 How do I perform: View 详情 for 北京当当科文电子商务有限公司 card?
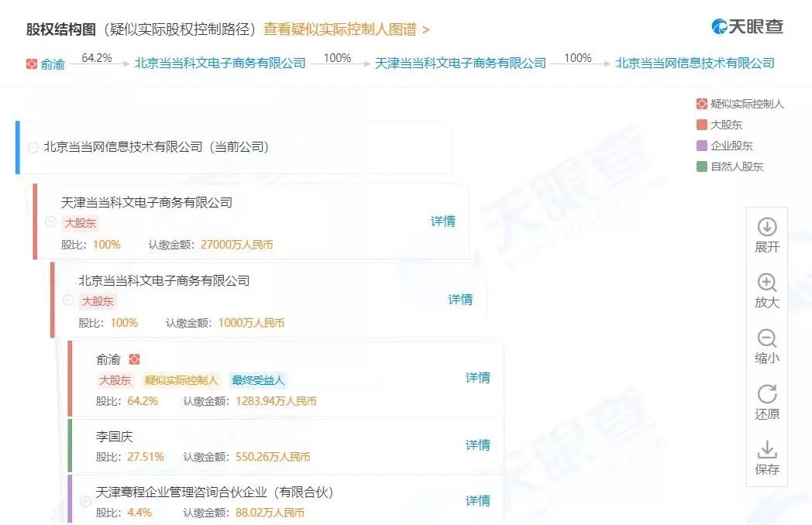coord(460,299)
